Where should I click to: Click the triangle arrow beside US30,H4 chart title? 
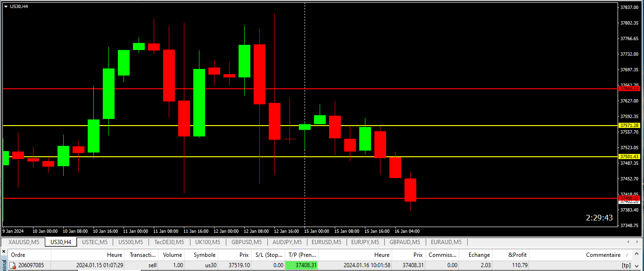click(6, 6)
